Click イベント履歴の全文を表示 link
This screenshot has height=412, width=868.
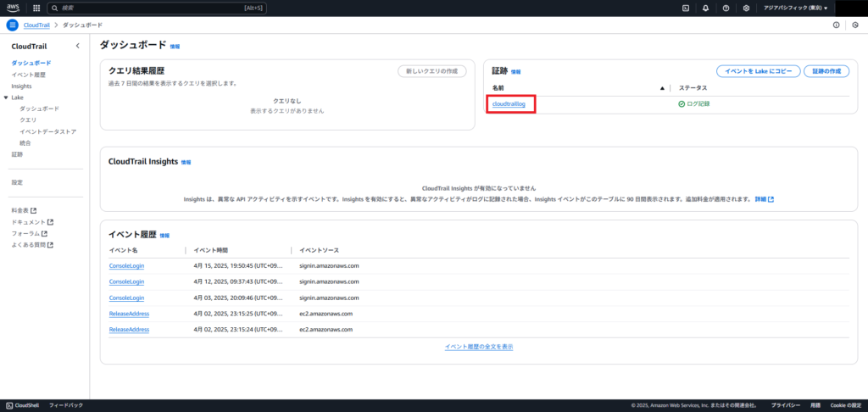479,347
